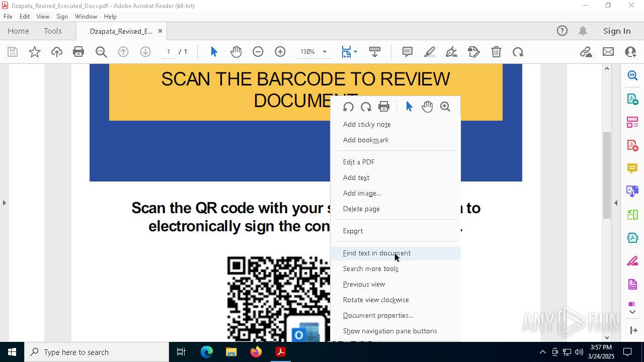The height and width of the screenshot is (362, 644).
Task: Open the Help menu
Action: (x=110, y=17)
